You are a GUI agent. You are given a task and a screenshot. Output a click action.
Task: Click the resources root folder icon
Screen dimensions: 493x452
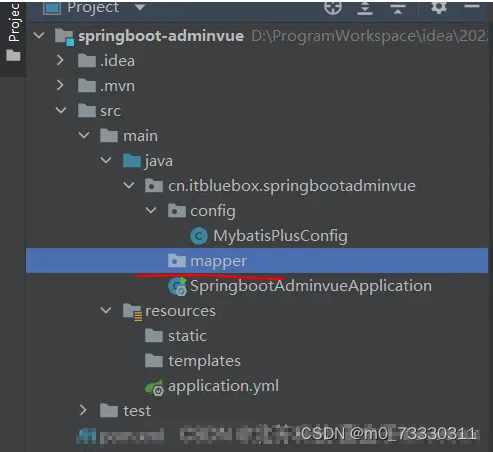[x=133, y=312]
